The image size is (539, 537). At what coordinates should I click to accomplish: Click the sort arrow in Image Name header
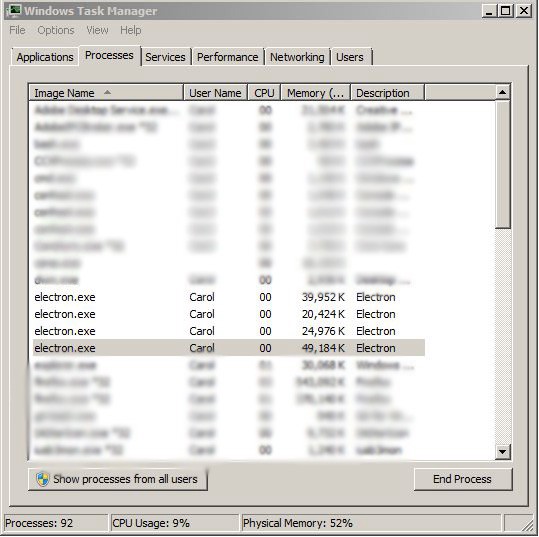[x=107, y=92]
